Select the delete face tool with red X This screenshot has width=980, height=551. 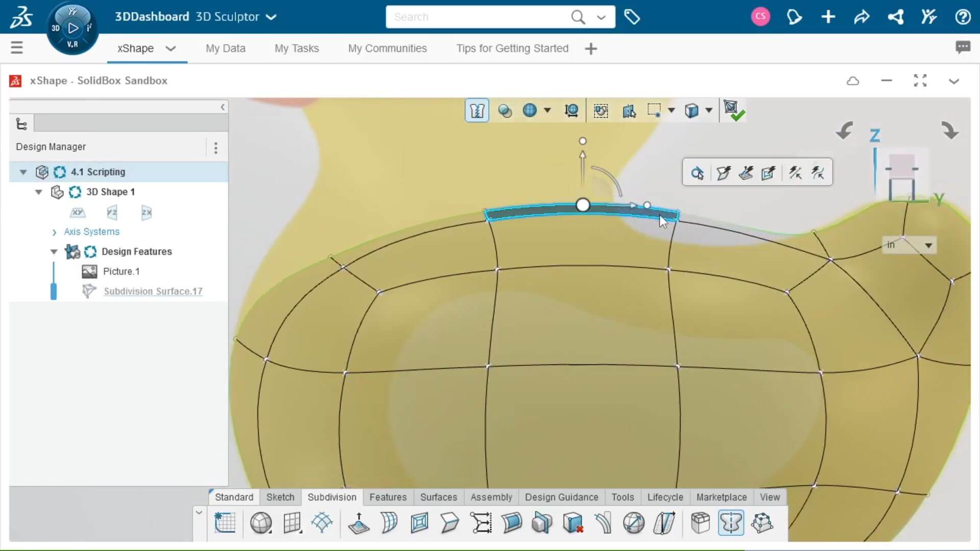(573, 523)
